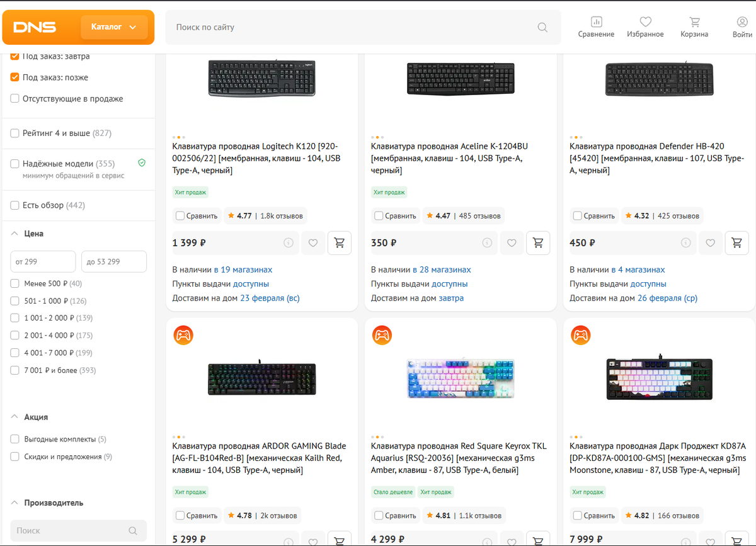This screenshot has width=756, height=546.
Task: Check Отсутствующие в продаже filter
Action: click(15, 99)
